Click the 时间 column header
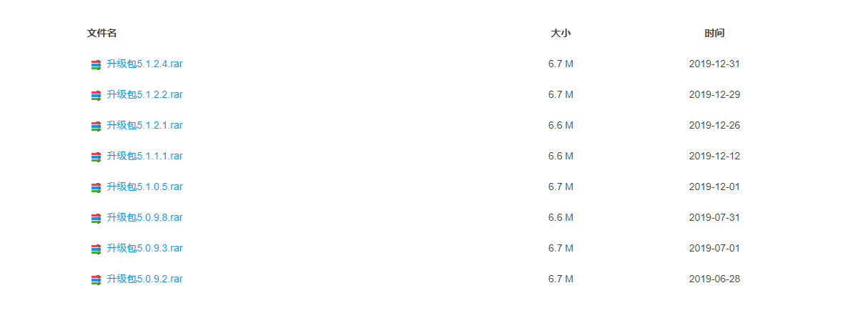The width and height of the screenshot is (868, 328). tap(714, 33)
